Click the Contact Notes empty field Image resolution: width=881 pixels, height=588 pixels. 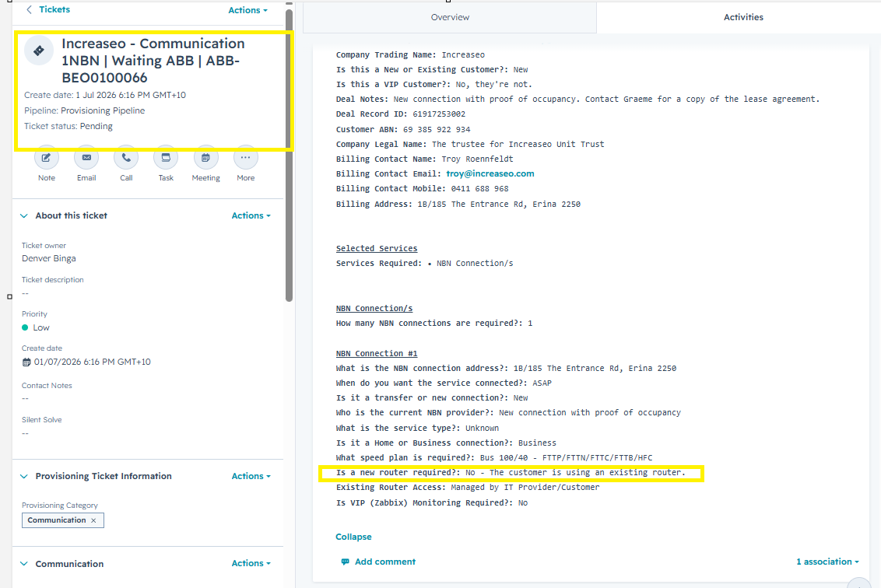pos(25,399)
